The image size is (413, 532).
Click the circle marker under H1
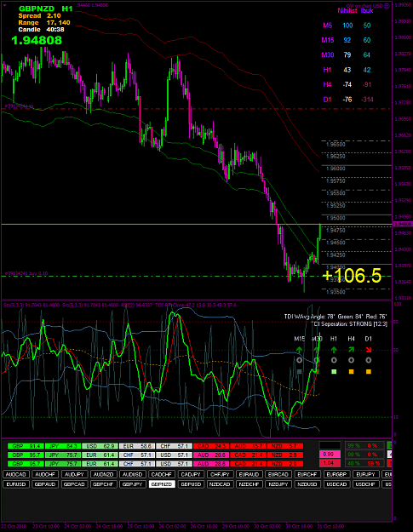(x=334, y=360)
